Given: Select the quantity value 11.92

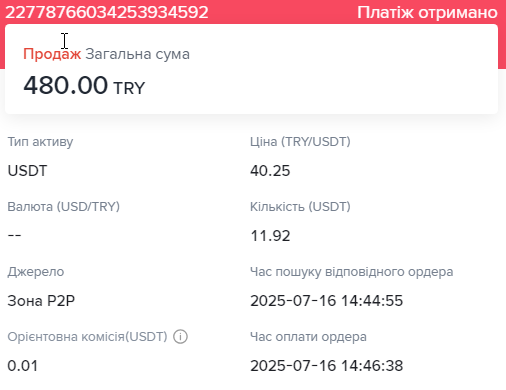Looking at the screenshot, I should pos(270,236).
